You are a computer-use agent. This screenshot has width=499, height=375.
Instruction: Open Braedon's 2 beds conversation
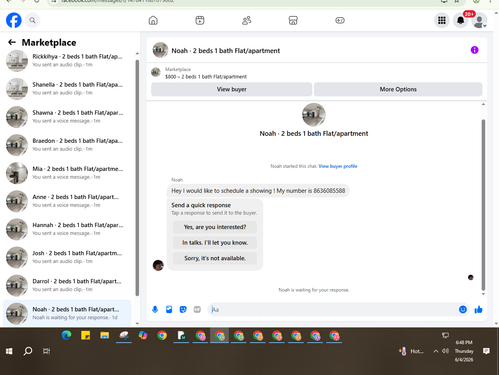click(68, 145)
